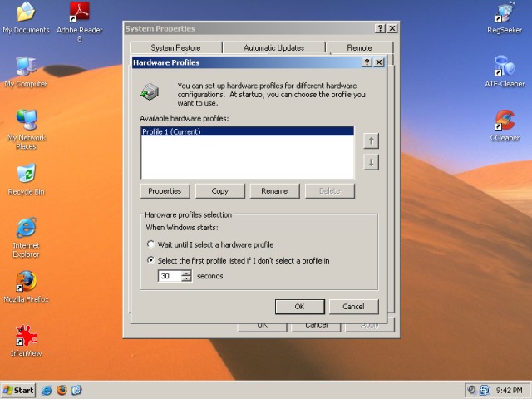
Task: Launch Firefox from quick launch bar
Action: click(62, 390)
